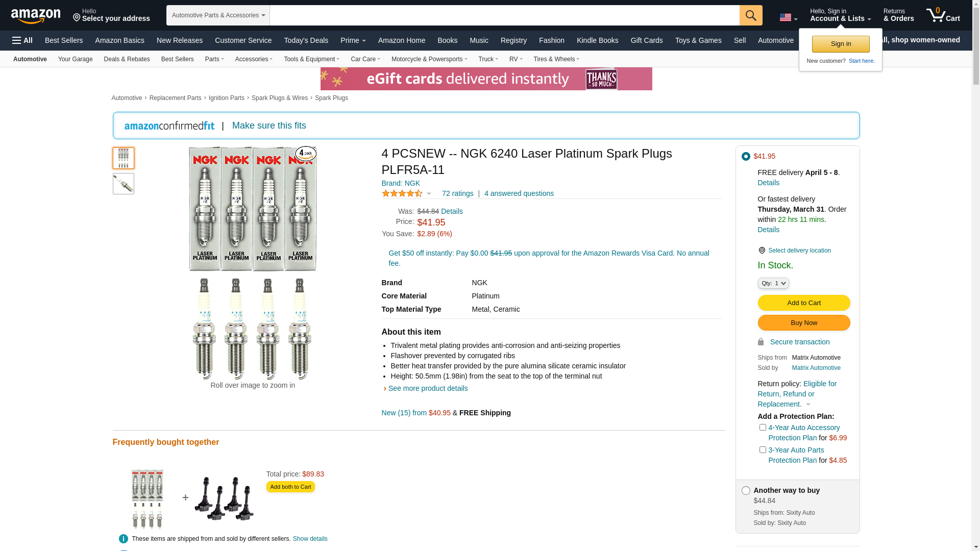Click the US flag language selector
The image size is (980, 551).
point(788,18)
